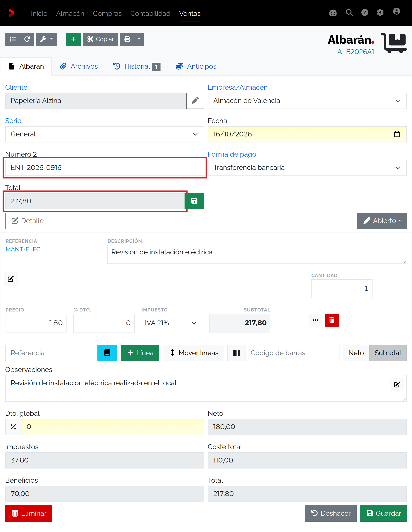
Task: Open the help question mark icon
Action: click(365, 13)
